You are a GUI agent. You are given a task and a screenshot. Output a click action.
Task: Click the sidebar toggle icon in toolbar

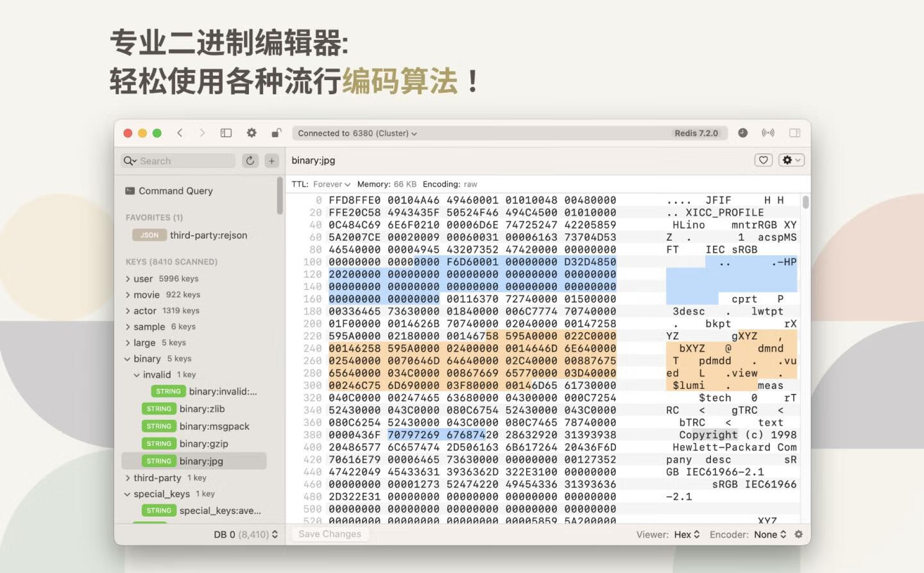[x=226, y=133]
